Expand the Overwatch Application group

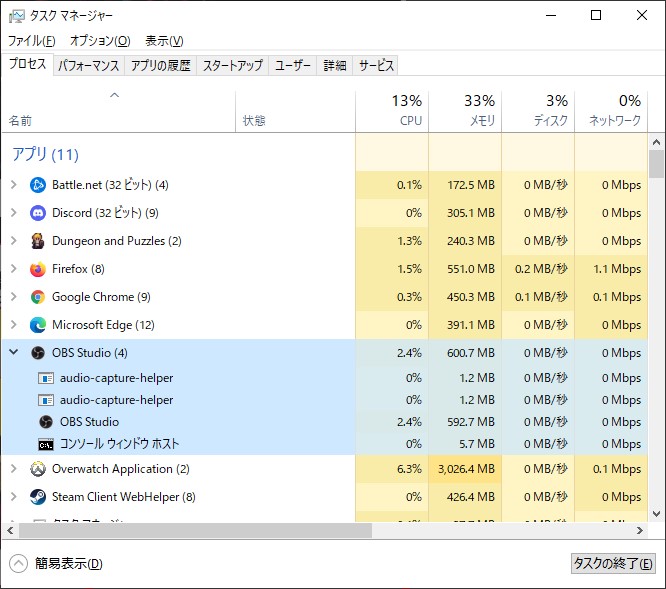pos(14,469)
